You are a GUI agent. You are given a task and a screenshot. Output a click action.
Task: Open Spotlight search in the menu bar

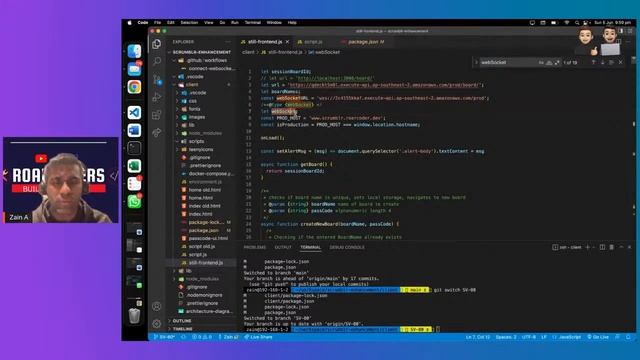(x=577, y=23)
